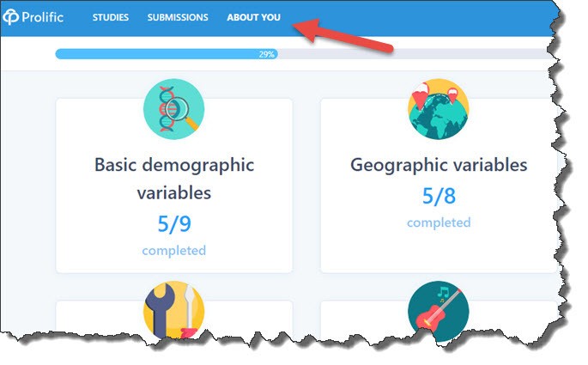Open the STUDIES menu item
This screenshot has width=588, height=365.
[x=111, y=17]
